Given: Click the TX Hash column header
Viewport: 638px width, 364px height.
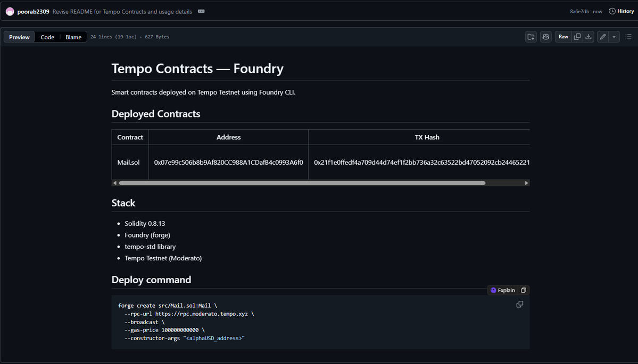Looking at the screenshot, I should click(x=427, y=137).
